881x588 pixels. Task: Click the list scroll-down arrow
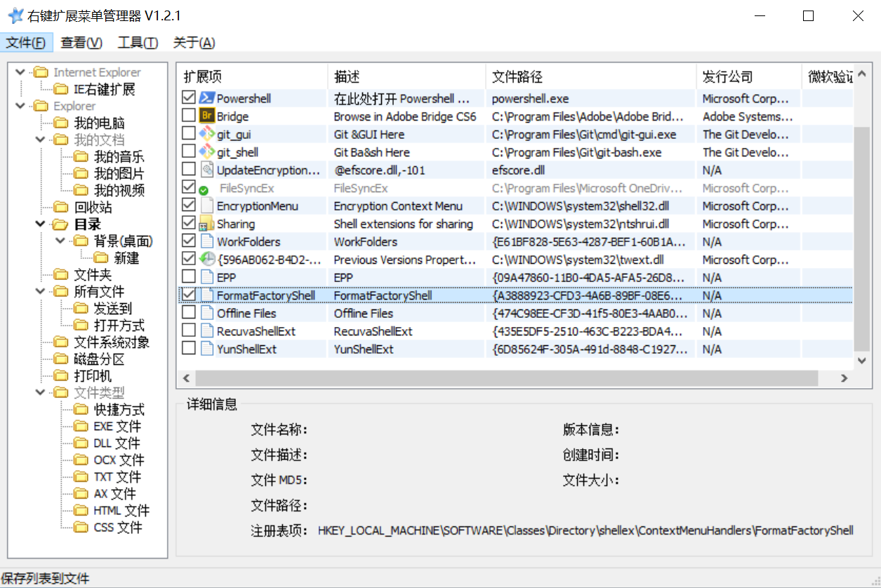pos(863,361)
